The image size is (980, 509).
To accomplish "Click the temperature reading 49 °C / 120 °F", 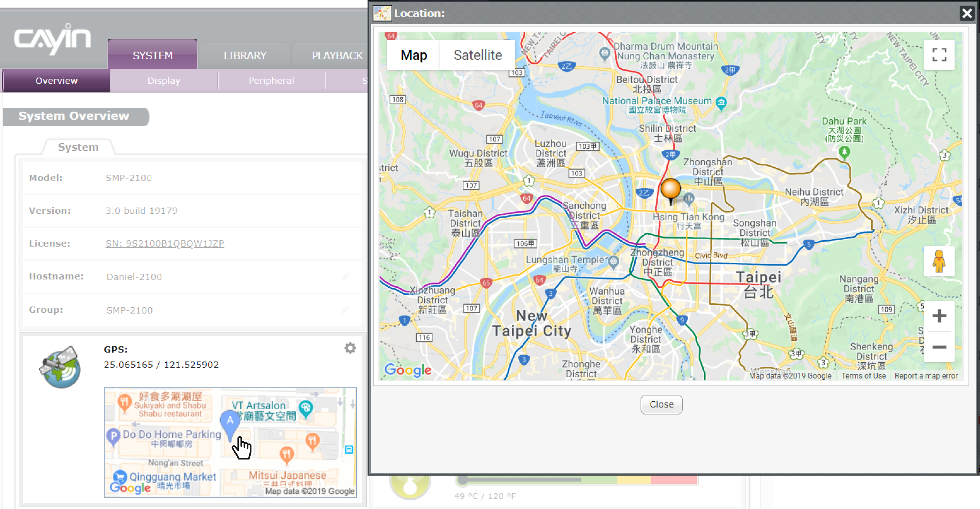I will coord(485,496).
